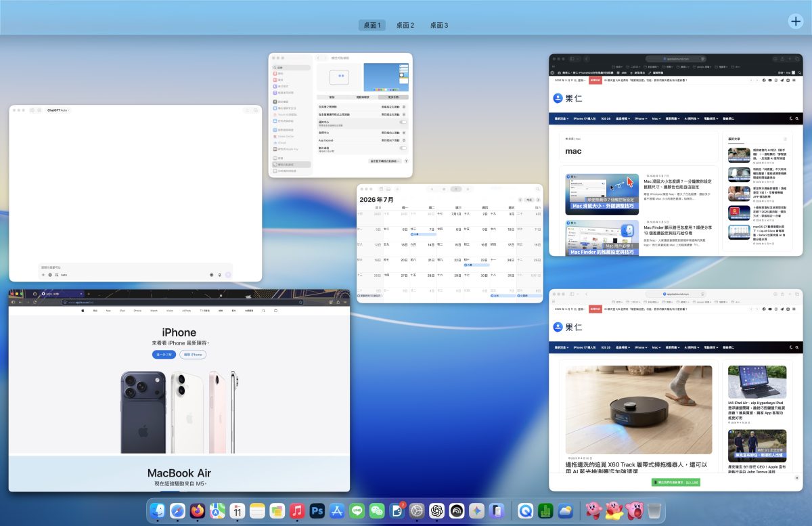Open the Weather Dock icon
The height and width of the screenshot is (526, 812).
click(565, 510)
